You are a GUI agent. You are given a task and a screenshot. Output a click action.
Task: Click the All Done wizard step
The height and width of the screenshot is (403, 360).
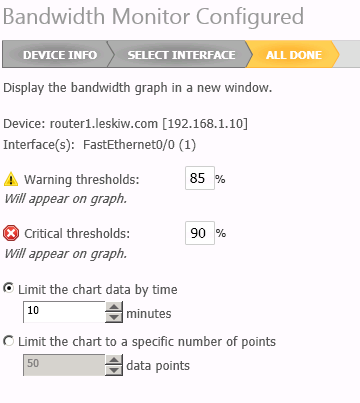tap(293, 54)
